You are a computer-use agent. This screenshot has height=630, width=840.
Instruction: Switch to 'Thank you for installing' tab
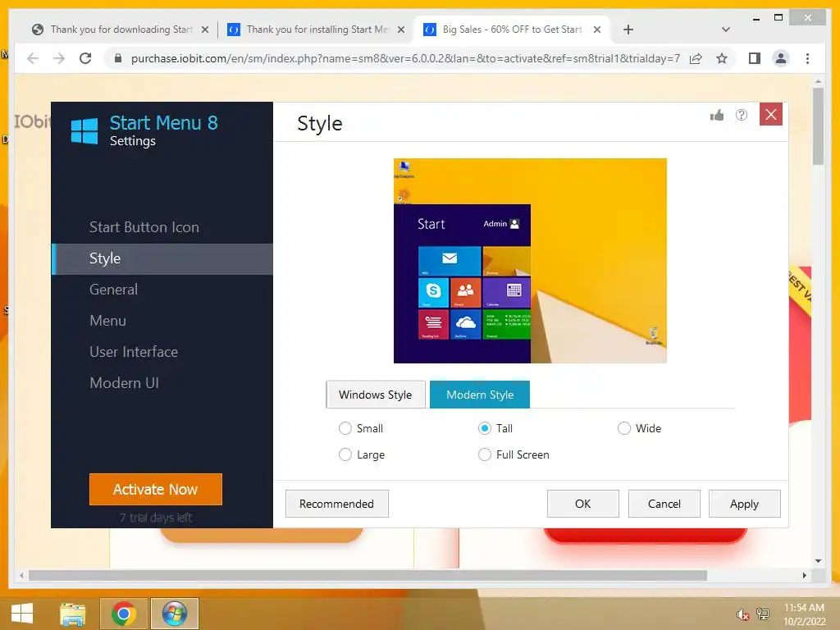click(x=316, y=30)
